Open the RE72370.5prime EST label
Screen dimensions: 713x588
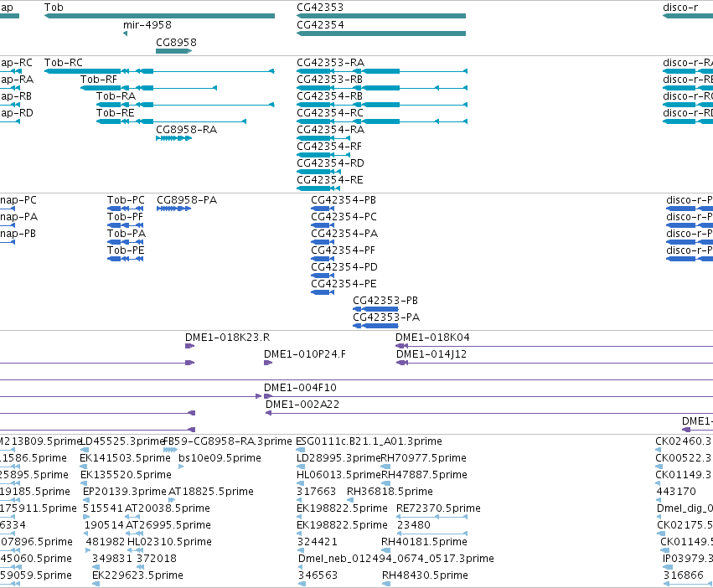[x=438, y=509]
